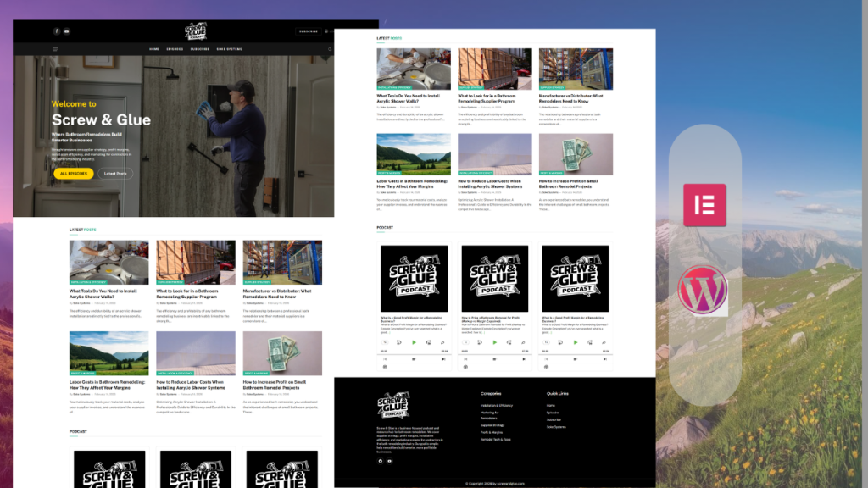Click the 'Latest Posts' heading on the left page
Viewport: 868px width, 488px height.
[x=82, y=230]
